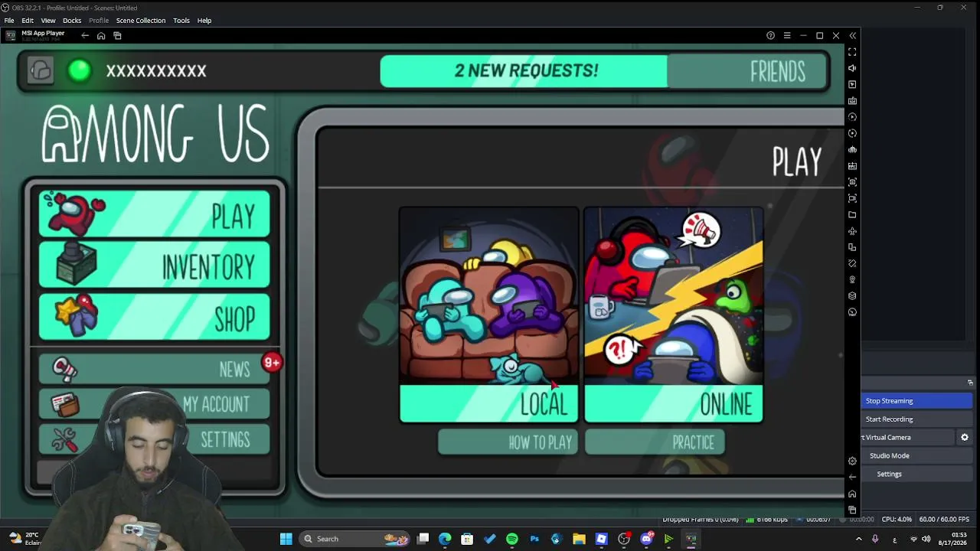Click the microphone icon in system tray

point(875,539)
